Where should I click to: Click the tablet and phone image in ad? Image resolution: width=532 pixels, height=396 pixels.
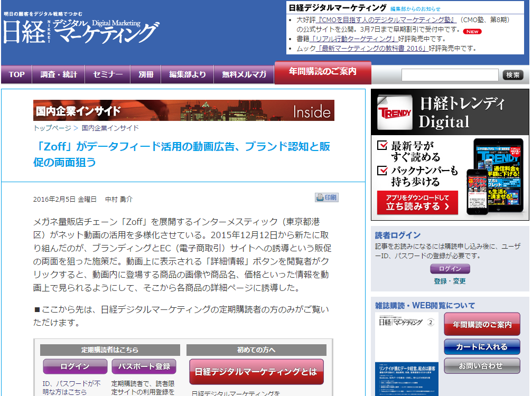pyautogui.click(x=495, y=177)
